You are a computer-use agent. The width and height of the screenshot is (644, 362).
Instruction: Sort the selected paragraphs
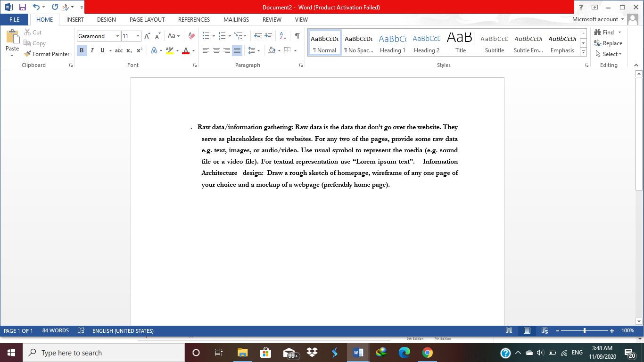tap(283, 36)
